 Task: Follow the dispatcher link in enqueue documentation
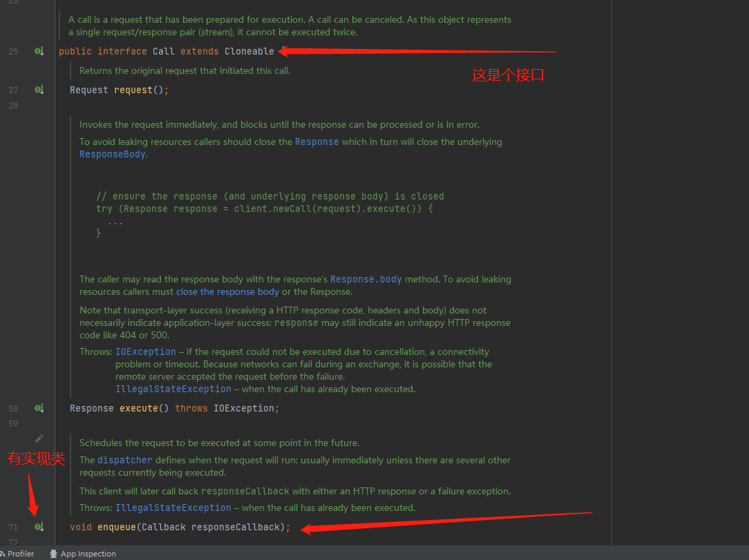point(125,460)
